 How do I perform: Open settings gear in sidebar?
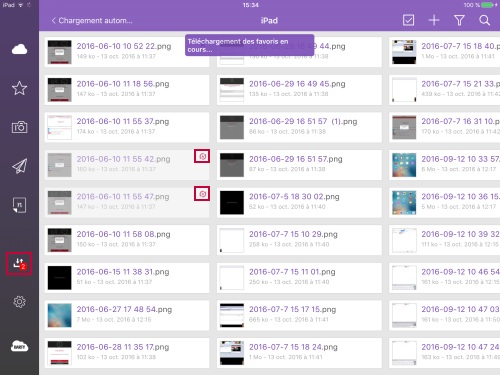coord(19,302)
